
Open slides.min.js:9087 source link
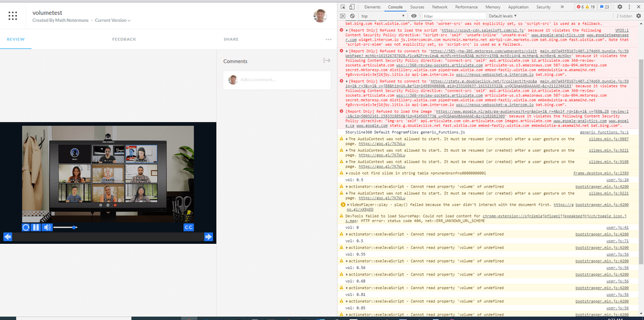coord(609,139)
